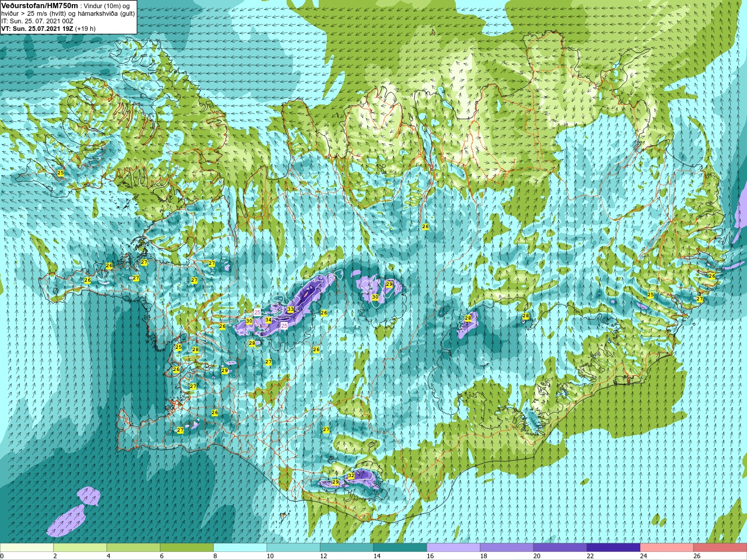Select the 8–10 m/s light cyan legend swatch

(240, 548)
